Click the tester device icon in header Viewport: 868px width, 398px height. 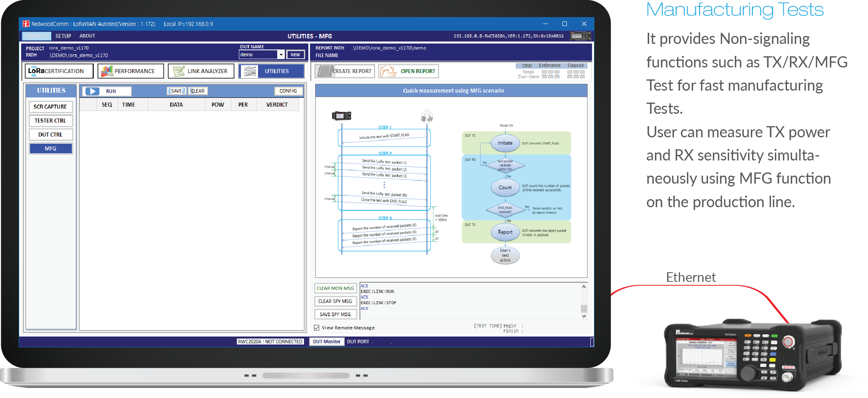pos(580,36)
